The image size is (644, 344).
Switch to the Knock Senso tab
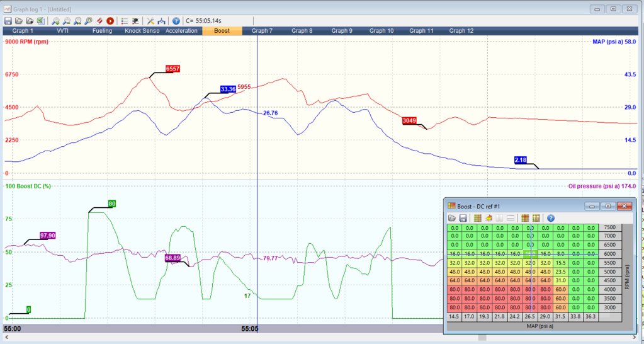(x=142, y=31)
